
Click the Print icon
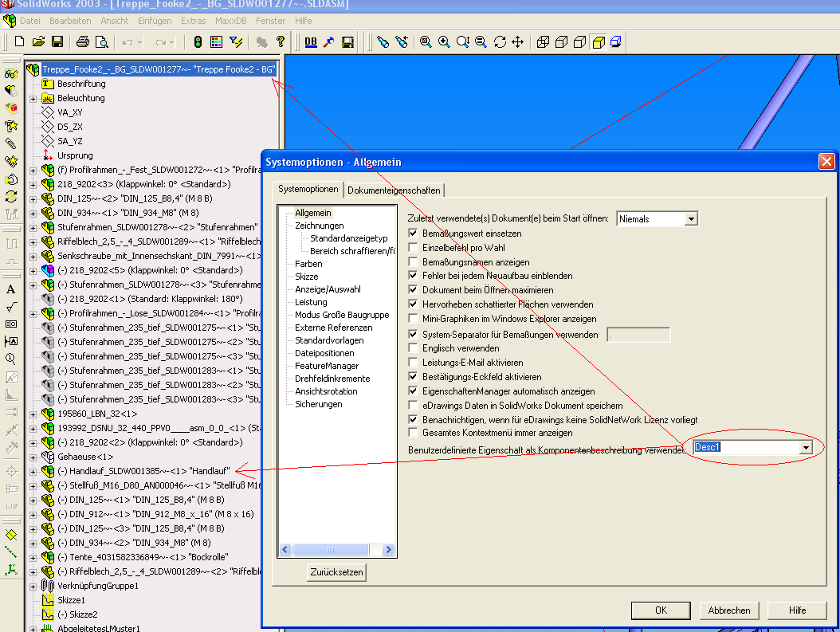83,41
